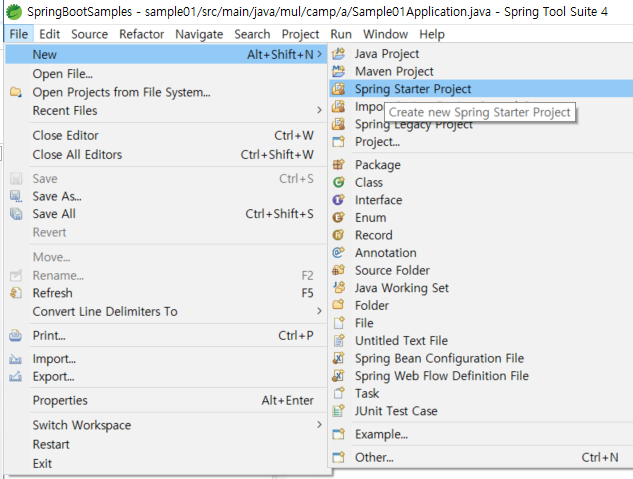
Task: Click the Save As disk icon
Action: click(16, 196)
